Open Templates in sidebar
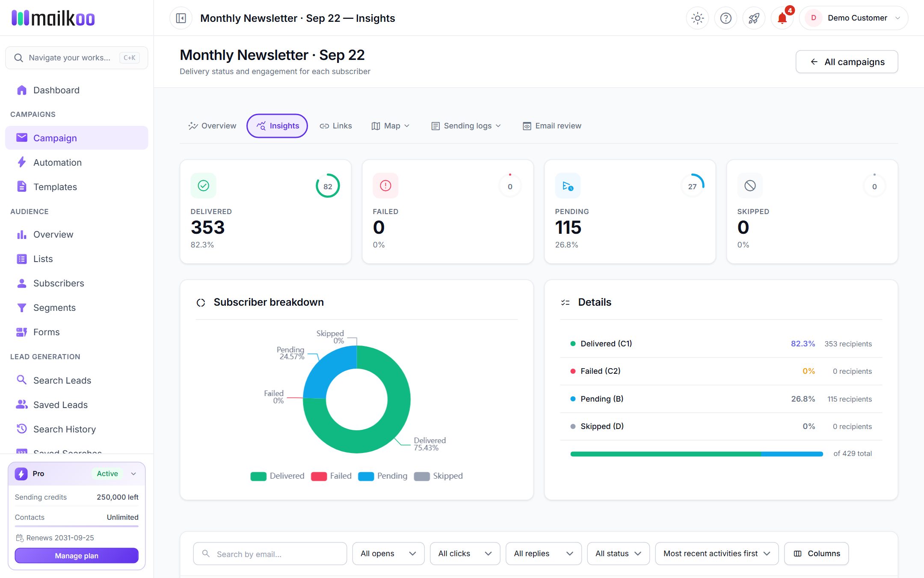Screen dimensions: 924x578 click(x=77, y=187)
